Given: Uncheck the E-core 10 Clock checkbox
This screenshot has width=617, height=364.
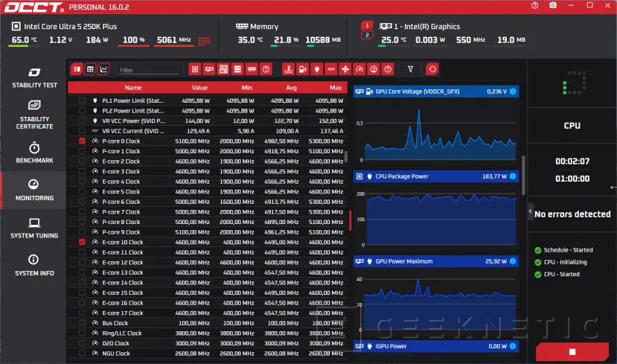Looking at the screenshot, I should tap(82, 242).
